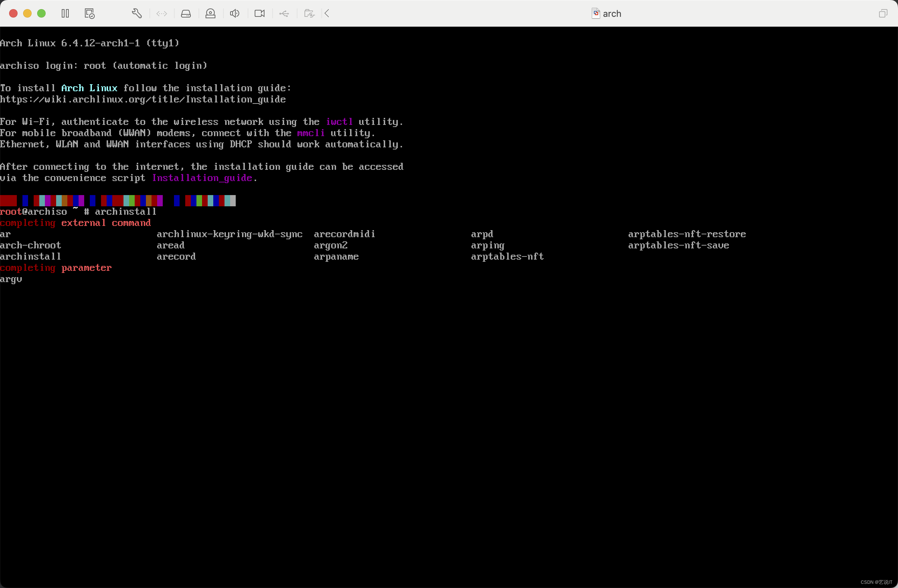The width and height of the screenshot is (898, 588).
Task: Toggle the sound card speaker icon
Action: [x=235, y=14]
